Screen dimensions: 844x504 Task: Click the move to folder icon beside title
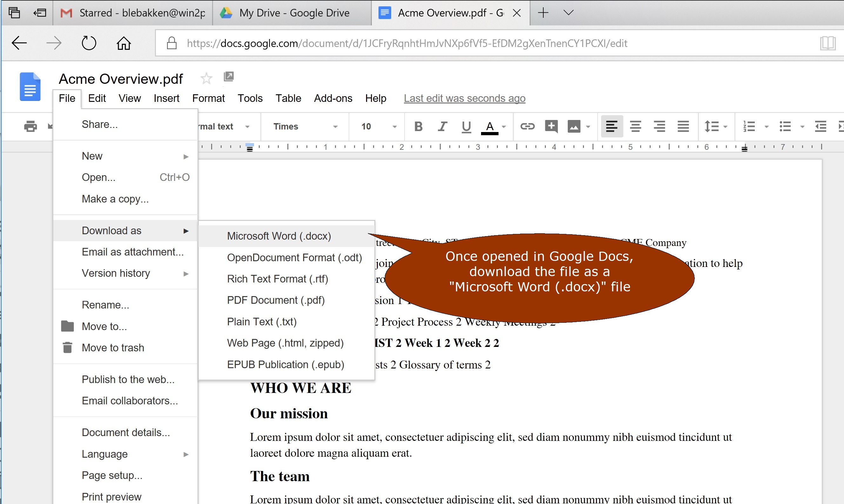(229, 77)
